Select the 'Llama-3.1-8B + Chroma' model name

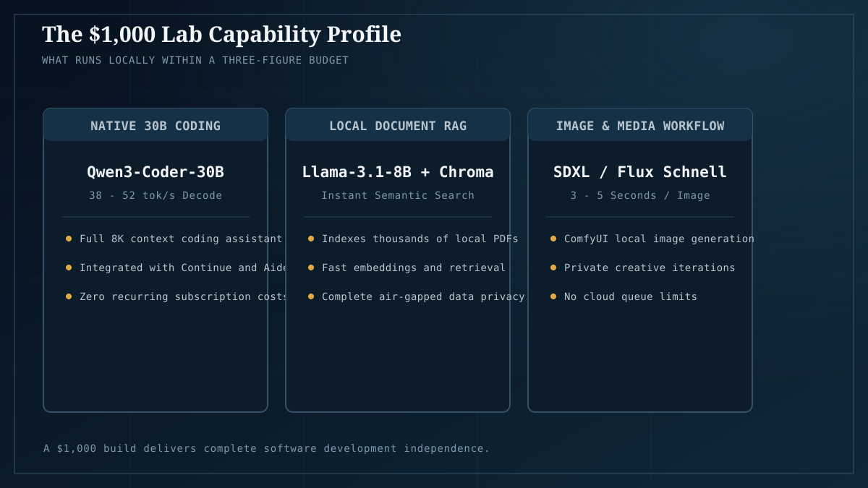tap(398, 172)
